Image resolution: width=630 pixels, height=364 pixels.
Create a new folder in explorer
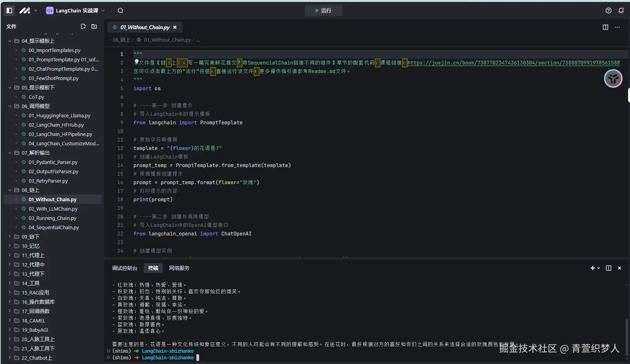click(x=94, y=26)
